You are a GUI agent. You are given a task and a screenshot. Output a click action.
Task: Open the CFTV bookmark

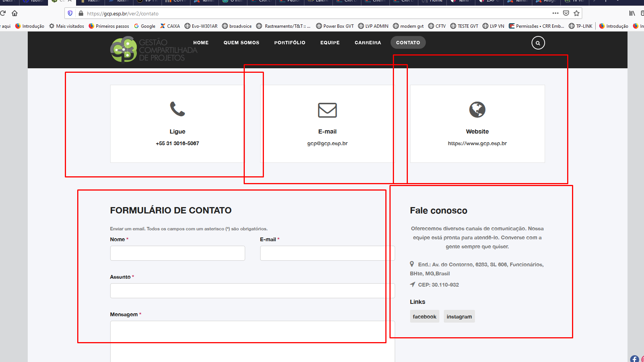(x=437, y=26)
